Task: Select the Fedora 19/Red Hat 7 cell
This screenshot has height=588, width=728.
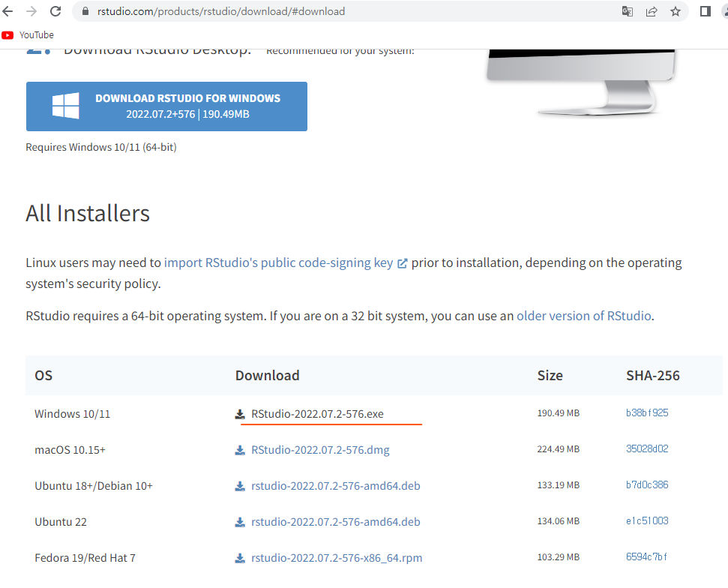Action: 85,558
